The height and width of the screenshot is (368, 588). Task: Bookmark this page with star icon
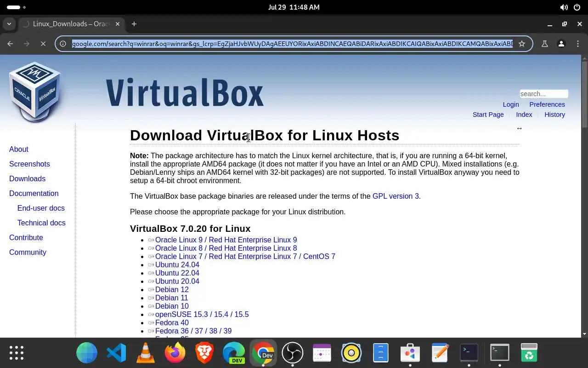[522, 44]
